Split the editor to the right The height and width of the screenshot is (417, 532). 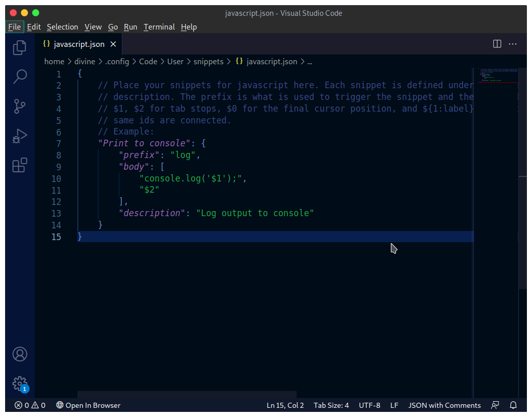pos(497,44)
